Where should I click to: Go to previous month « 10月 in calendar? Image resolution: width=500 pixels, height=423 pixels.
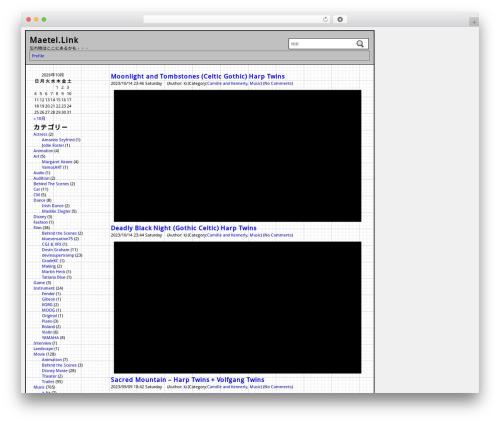tap(39, 118)
